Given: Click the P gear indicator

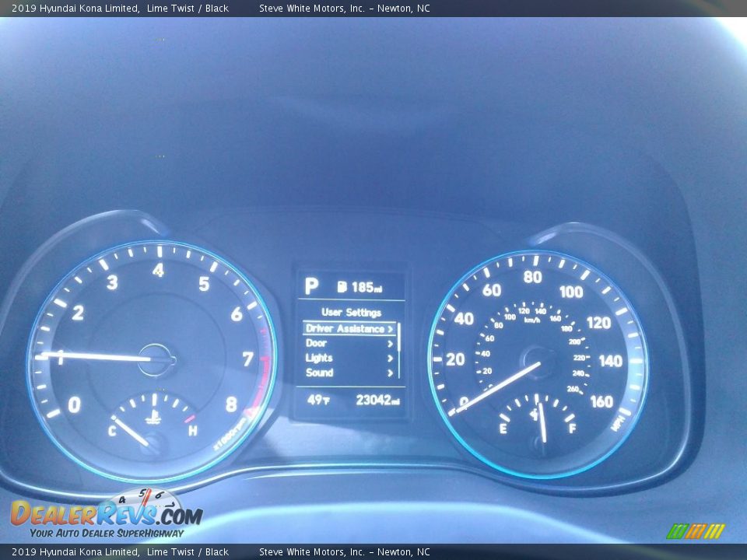Looking at the screenshot, I should (311, 286).
